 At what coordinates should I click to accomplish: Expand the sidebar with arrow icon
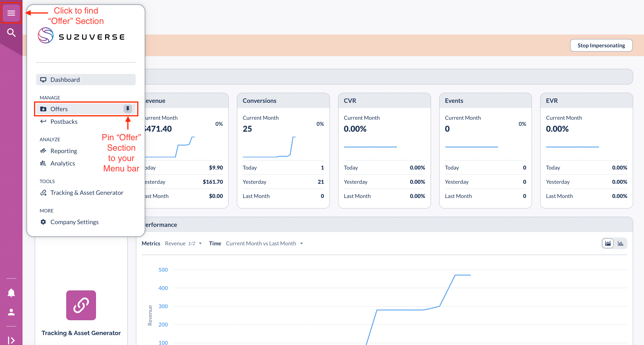tap(11, 340)
